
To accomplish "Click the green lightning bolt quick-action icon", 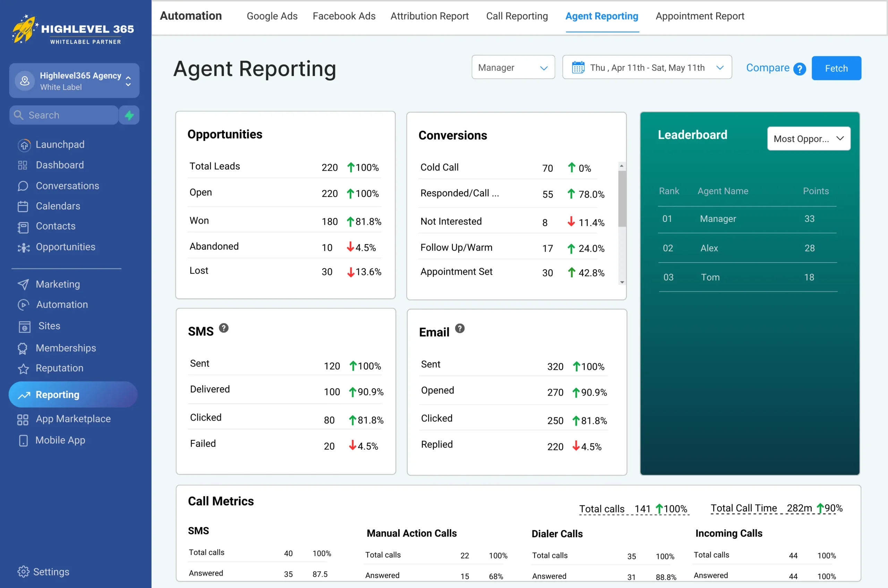I will pyautogui.click(x=129, y=115).
